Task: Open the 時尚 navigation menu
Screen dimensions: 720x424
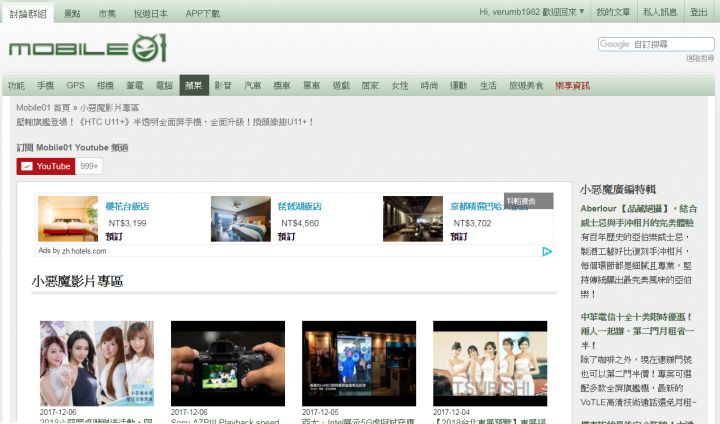Action: click(x=429, y=85)
